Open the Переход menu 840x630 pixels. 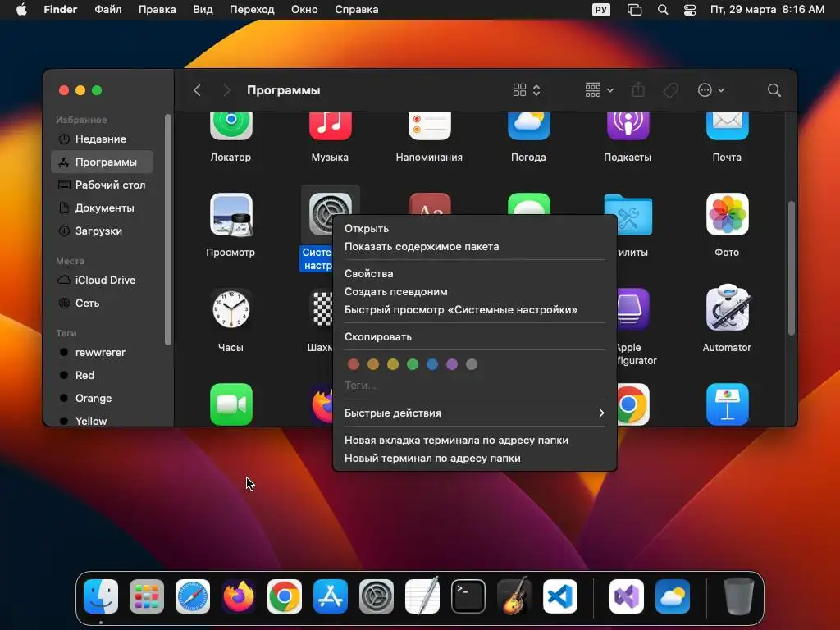pyautogui.click(x=252, y=10)
